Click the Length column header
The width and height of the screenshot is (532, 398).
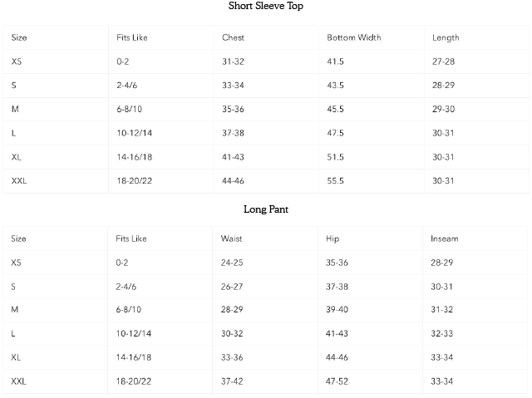(x=446, y=38)
